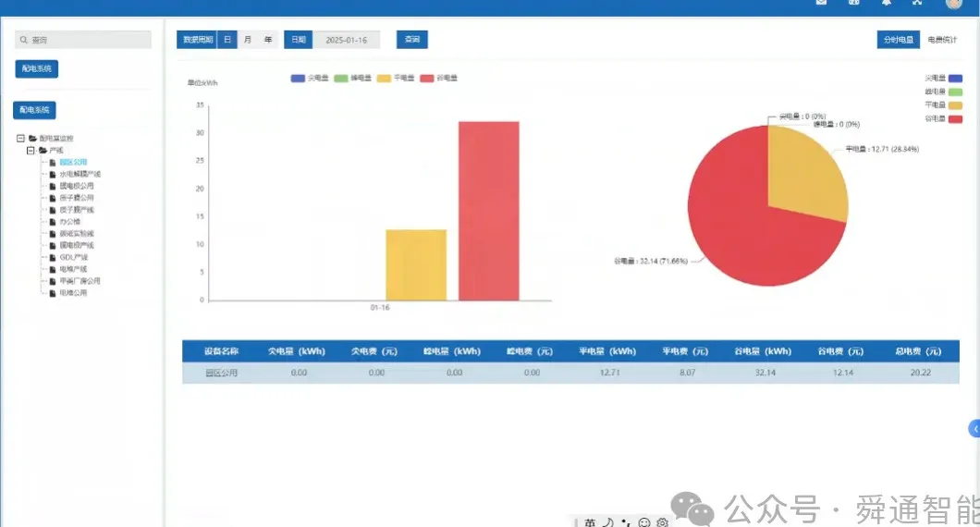
Task: Click the fullscreen expand icon in header
Action: click(917, 3)
